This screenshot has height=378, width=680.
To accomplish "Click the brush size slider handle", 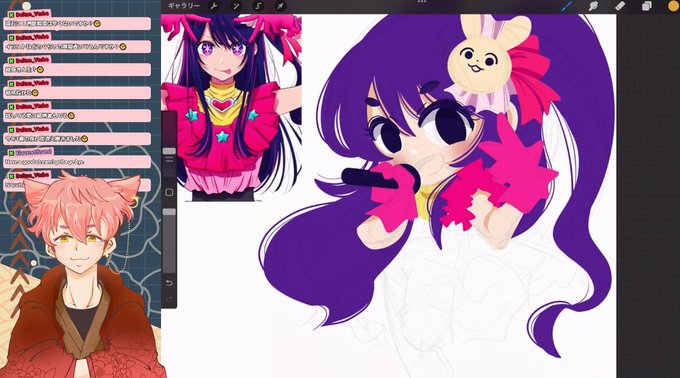I will tap(169, 151).
